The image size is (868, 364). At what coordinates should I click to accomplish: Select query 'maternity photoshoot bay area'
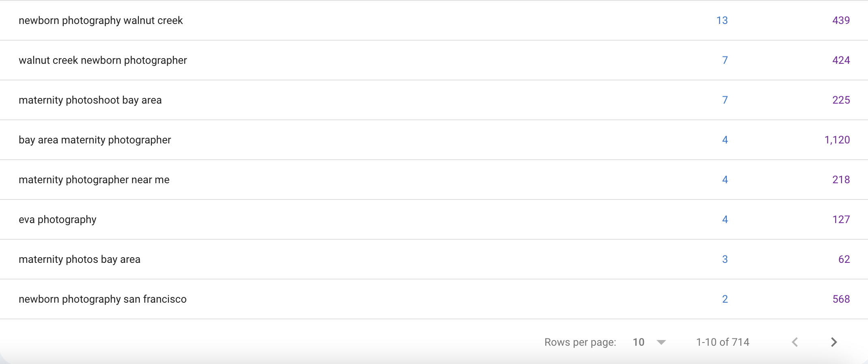90,100
